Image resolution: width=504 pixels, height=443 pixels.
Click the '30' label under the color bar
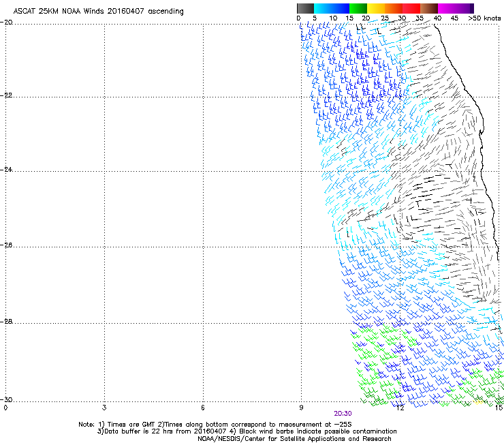tap(402, 18)
